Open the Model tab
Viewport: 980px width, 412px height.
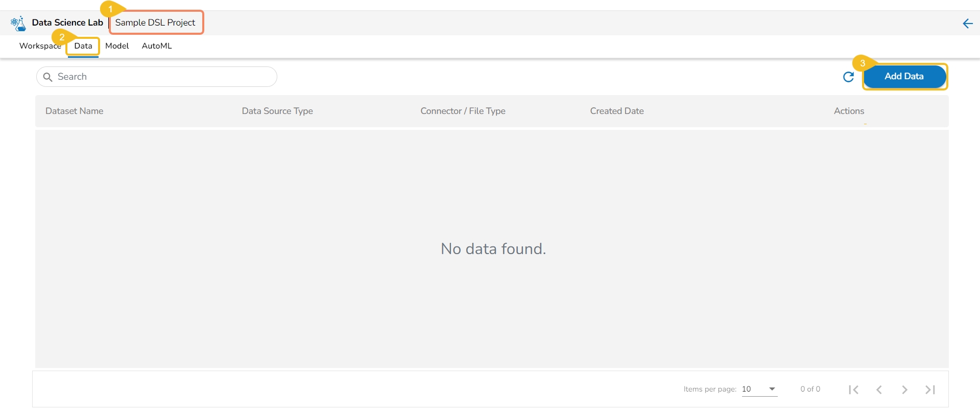pos(117,46)
